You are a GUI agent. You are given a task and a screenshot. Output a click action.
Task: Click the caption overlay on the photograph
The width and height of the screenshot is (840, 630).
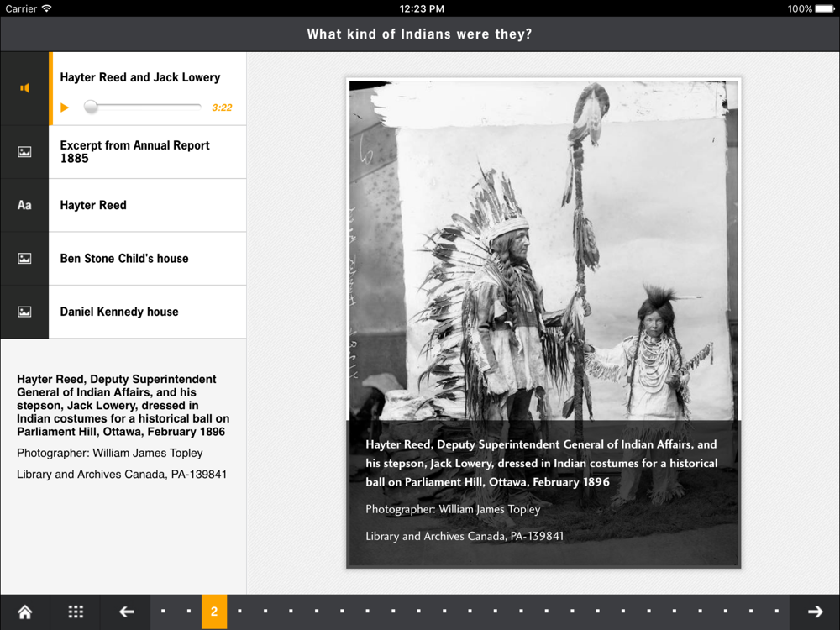tap(543, 493)
